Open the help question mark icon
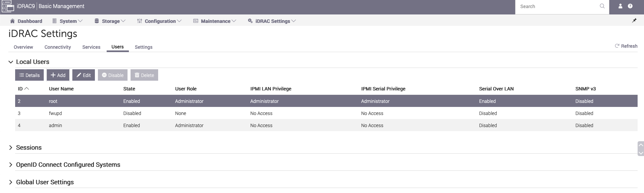 click(630, 6)
